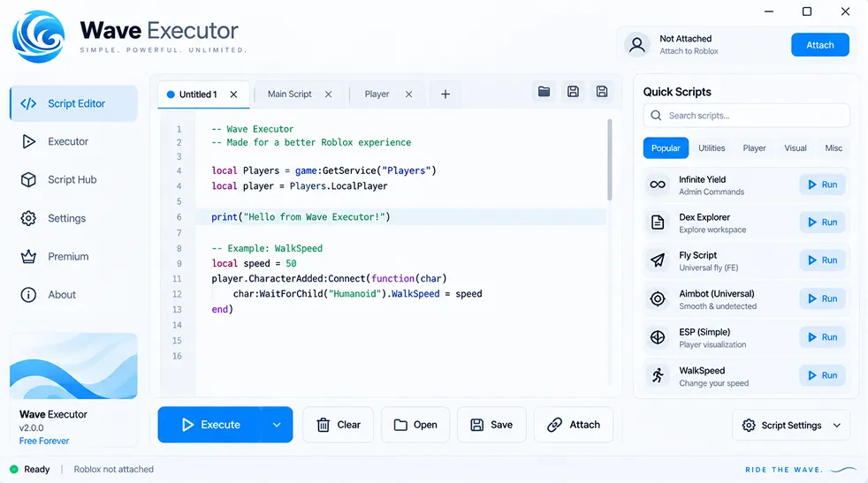Select the Misc category filter
Image resolution: width=868 pixels, height=483 pixels.
[x=834, y=147]
